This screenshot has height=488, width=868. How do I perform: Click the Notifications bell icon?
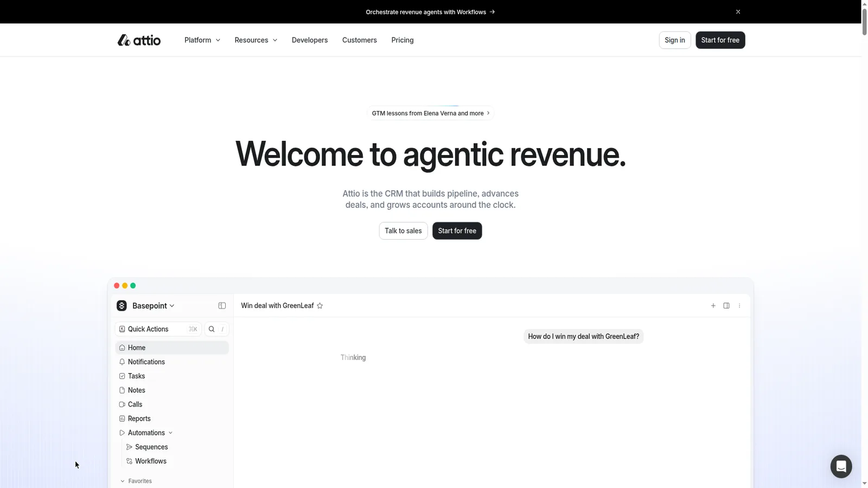coord(122,362)
